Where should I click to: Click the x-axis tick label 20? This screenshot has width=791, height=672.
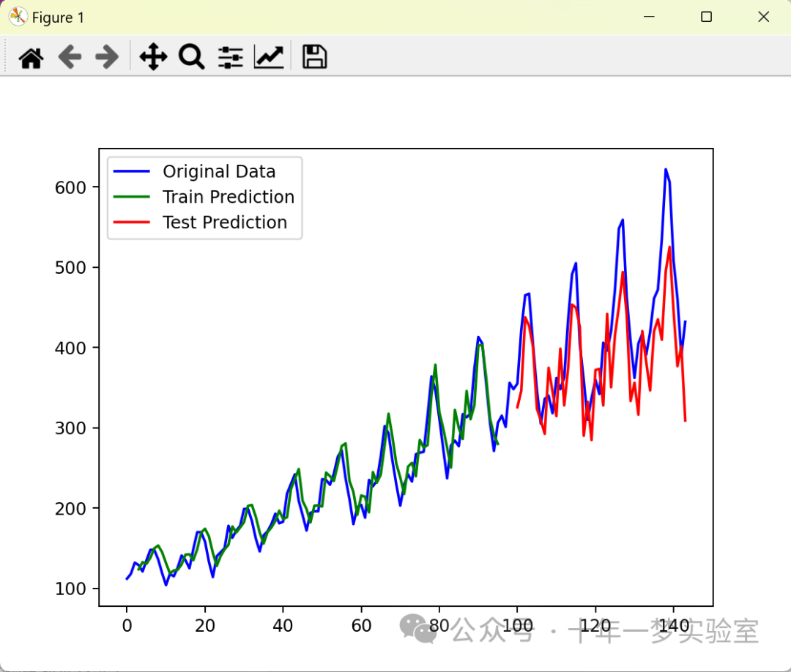(x=205, y=626)
